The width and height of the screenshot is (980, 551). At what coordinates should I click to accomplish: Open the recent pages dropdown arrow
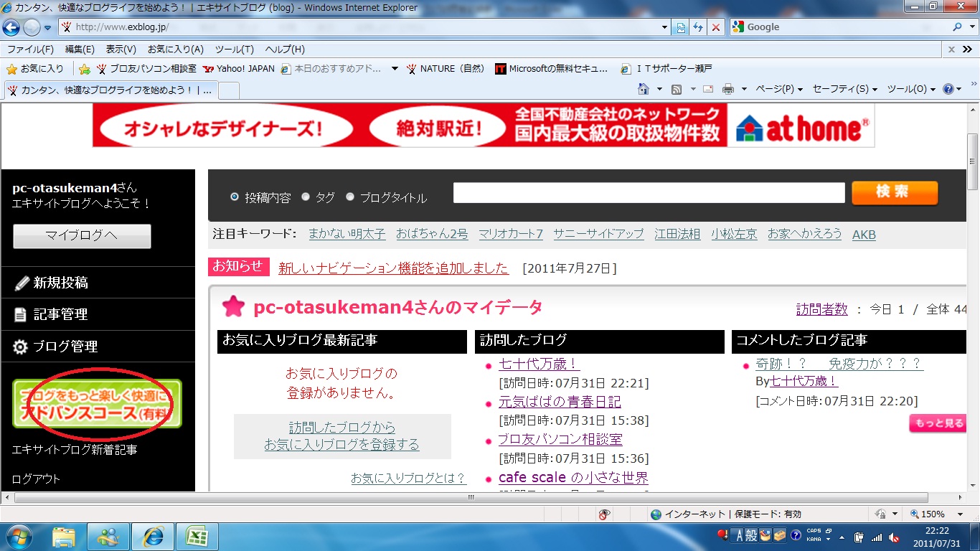[48, 28]
